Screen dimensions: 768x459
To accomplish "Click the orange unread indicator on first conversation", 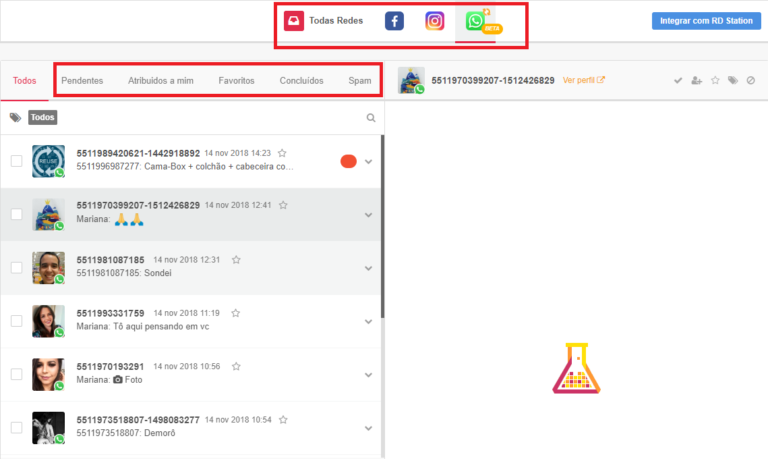I will click(348, 161).
